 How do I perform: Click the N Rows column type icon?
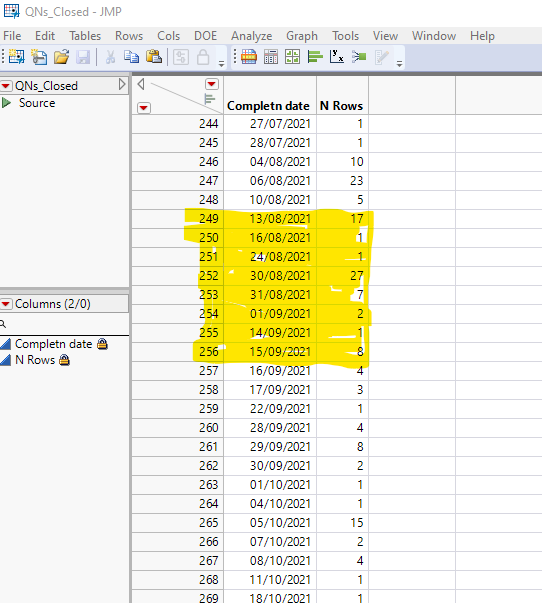[x=5, y=360]
